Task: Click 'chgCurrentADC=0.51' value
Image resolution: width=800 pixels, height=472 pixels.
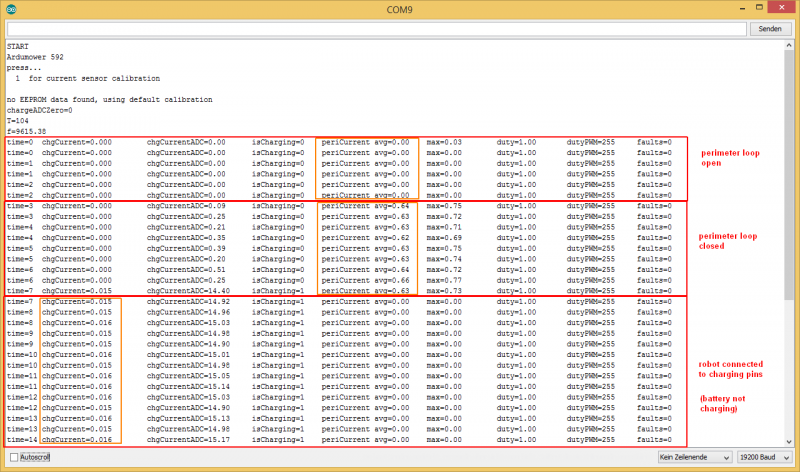Action: (186, 269)
